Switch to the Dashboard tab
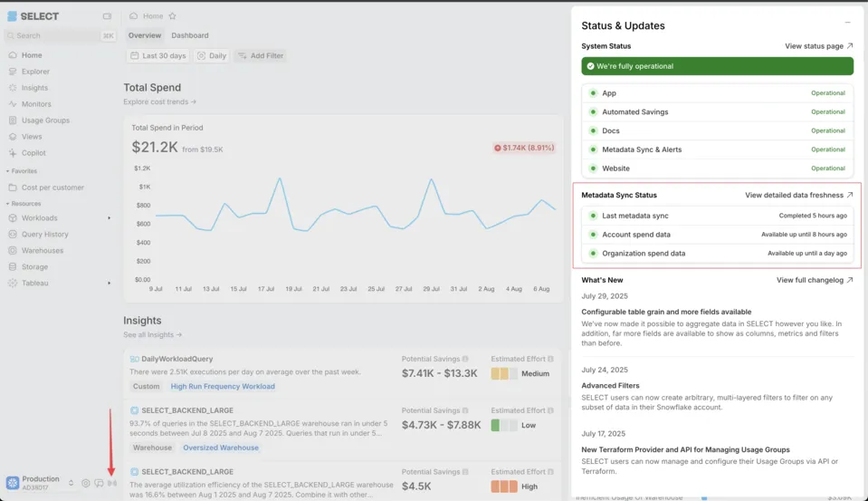Image resolution: width=868 pixels, height=501 pixels. (x=190, y=35)
